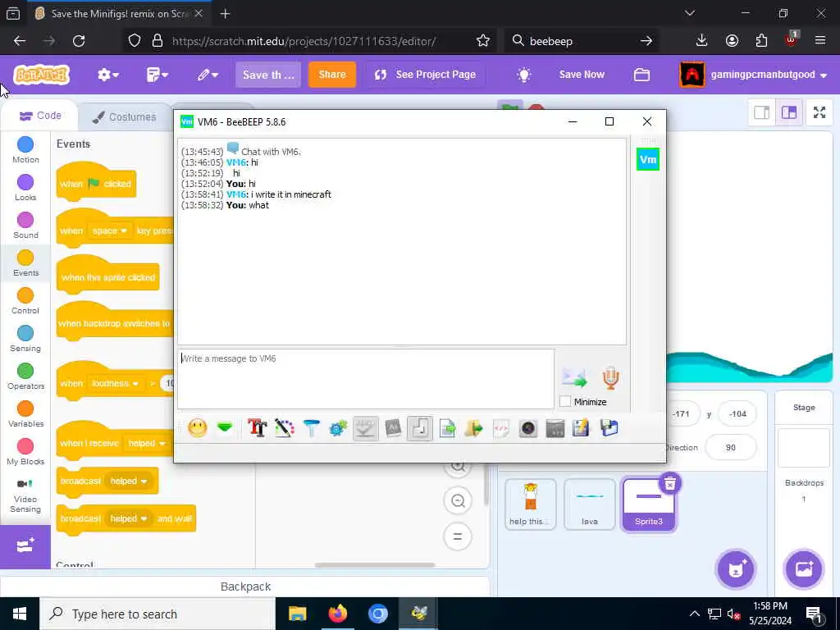840x630 pixels.
Task: Click the dark grid icon next to the camera
Action: point(555,428)
